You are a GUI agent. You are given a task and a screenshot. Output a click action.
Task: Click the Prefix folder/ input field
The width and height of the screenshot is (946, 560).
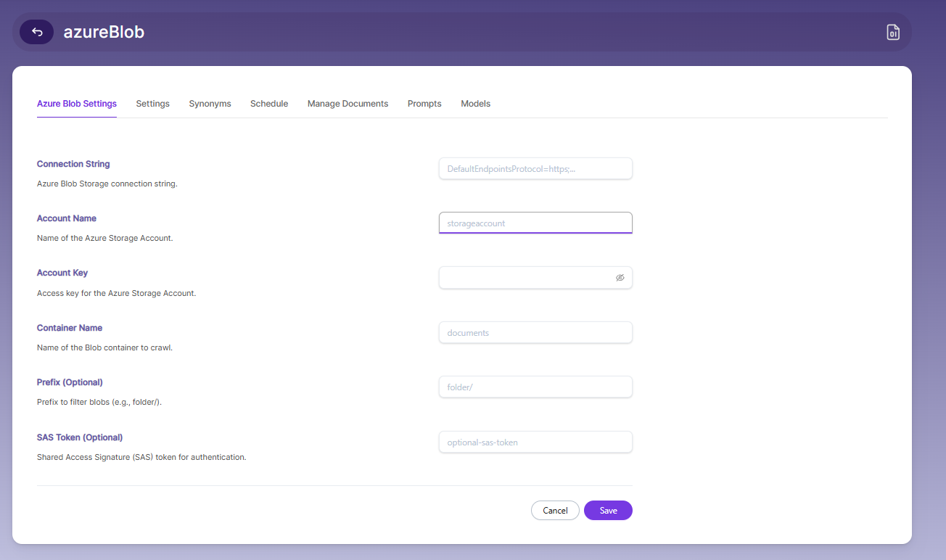535,387
